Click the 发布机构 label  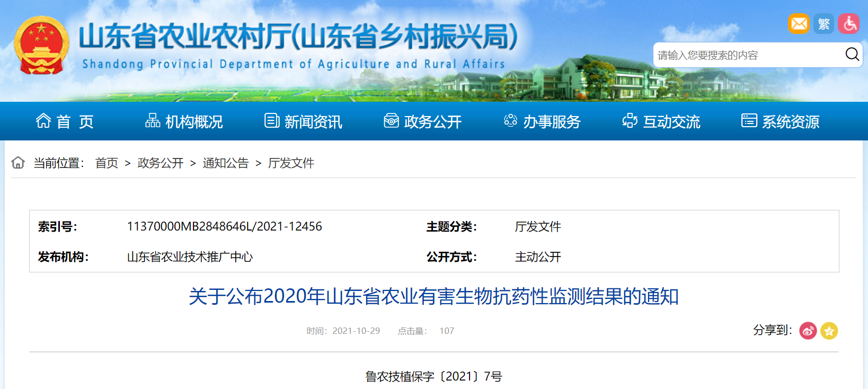(x=64, y=257)
